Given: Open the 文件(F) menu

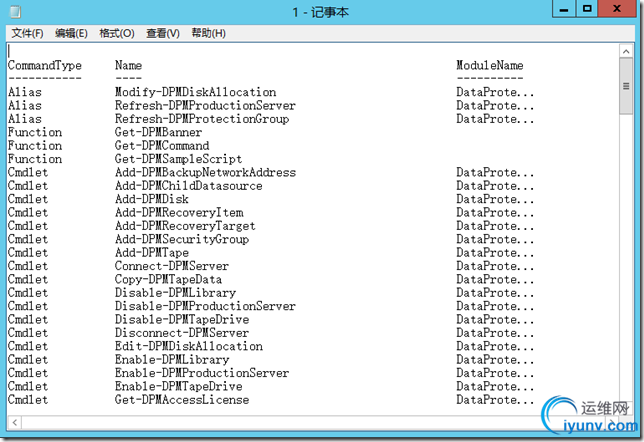Looking at the screenshot, I should [27, 33].
